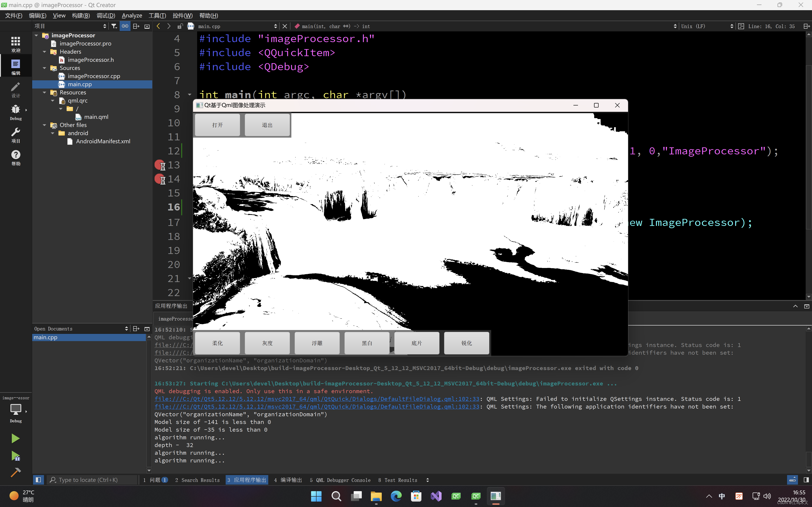Click the 打开 open button
Screen dimensions: 812x507
[x=217, y=125]
